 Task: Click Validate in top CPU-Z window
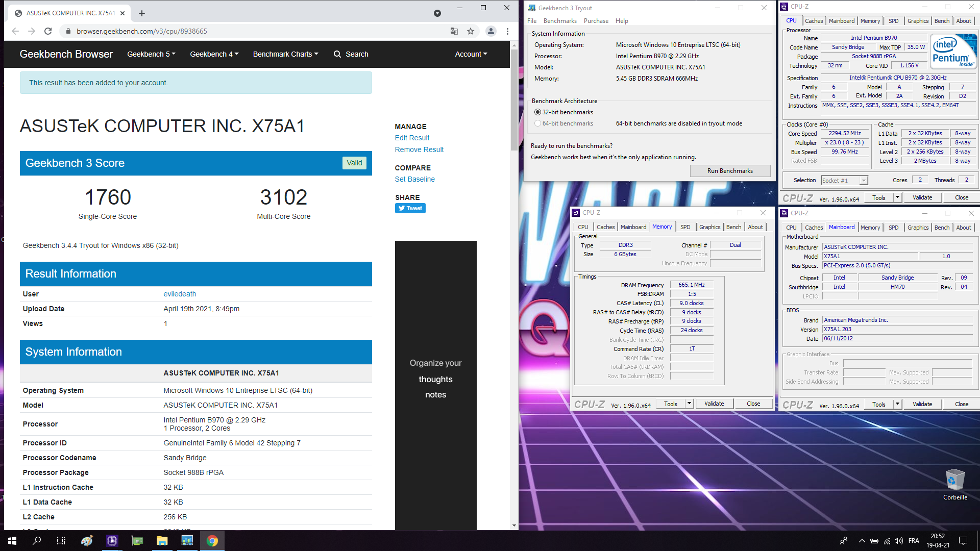point(922,197)
